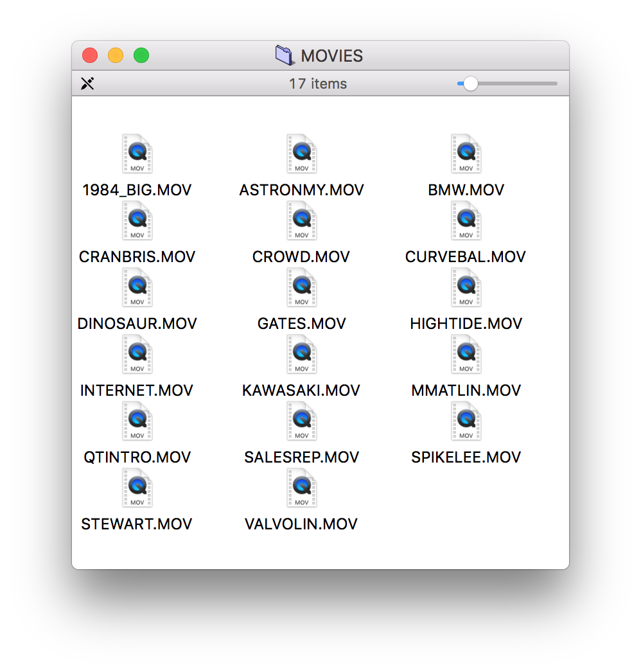Click the CURVEBAL.MOV file icon
This screenshot has height=672, width=641.
pyautogui.click(x=466, y=221)
